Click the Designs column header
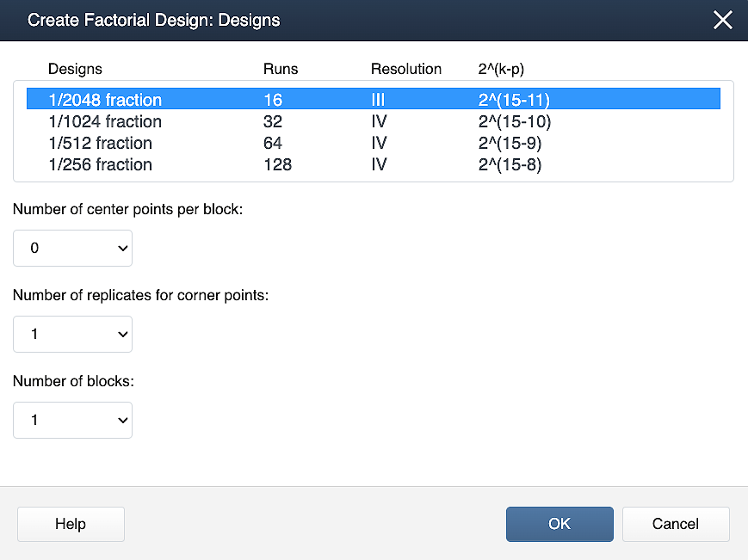 pos(75,69)
